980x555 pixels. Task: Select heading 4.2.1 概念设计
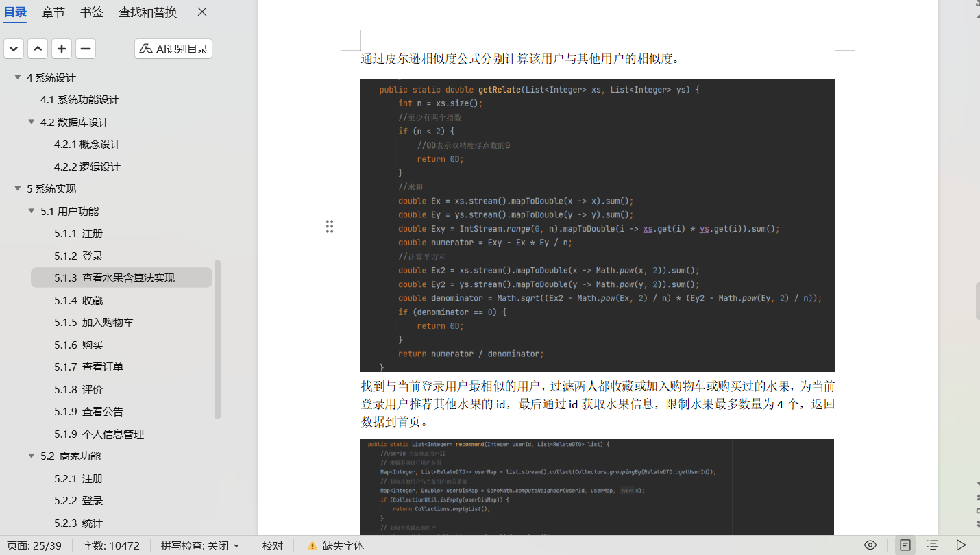coord(87,145)
